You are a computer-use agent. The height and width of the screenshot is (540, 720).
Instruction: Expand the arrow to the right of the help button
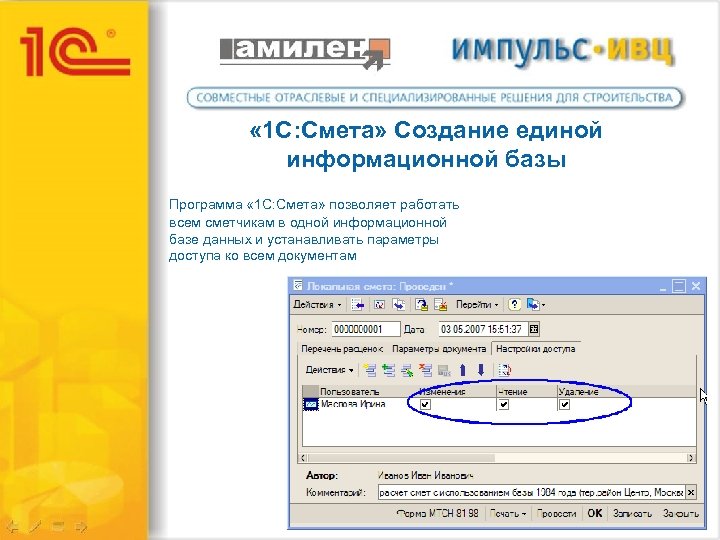(x=543, y=305)
